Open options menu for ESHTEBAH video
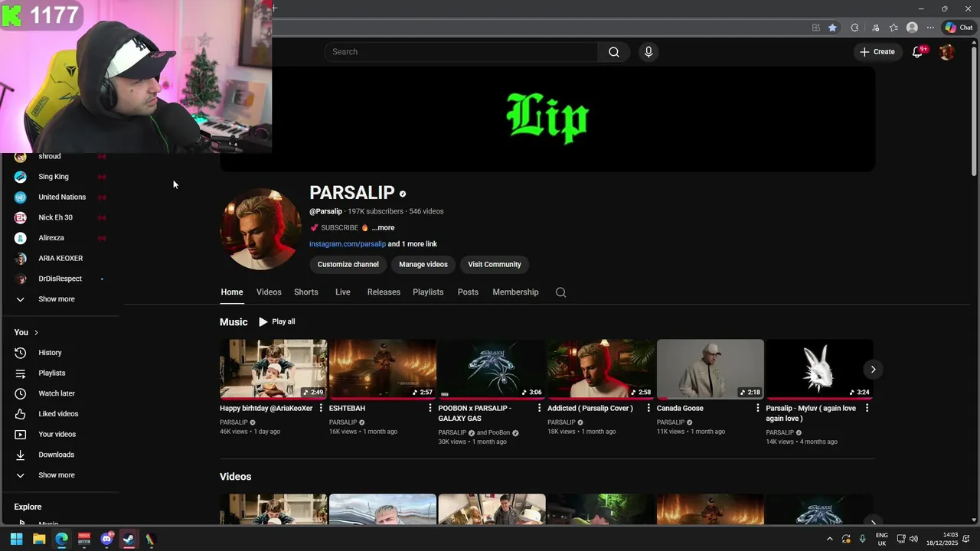Image resolution: width=980 pixels, height=551 pixels. 430,409
